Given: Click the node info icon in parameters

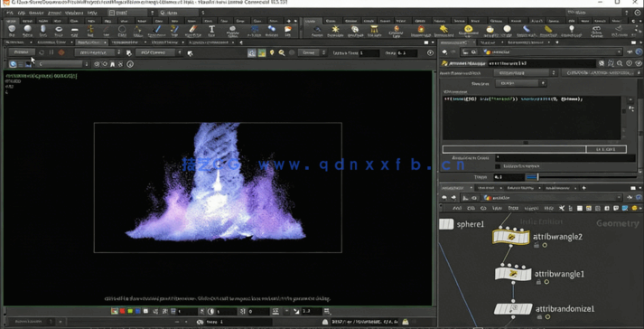Looking at the screenshot, I should [629, 63].
